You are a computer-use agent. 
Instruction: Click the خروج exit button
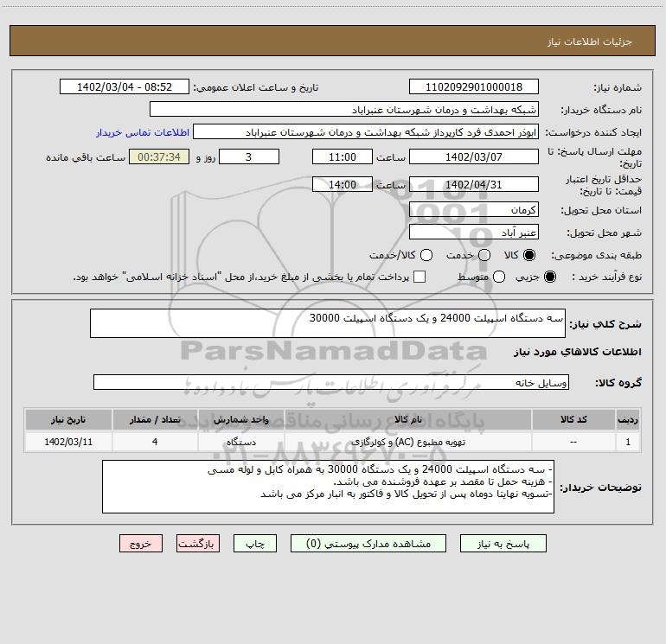point(141,544)
